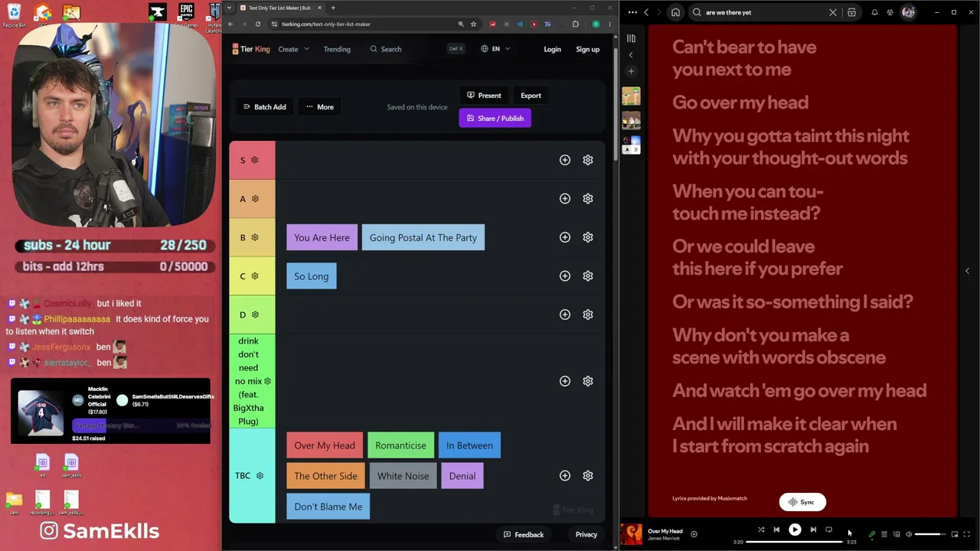Click the Login link
The image size is (980, 551).
coord(552,49)
